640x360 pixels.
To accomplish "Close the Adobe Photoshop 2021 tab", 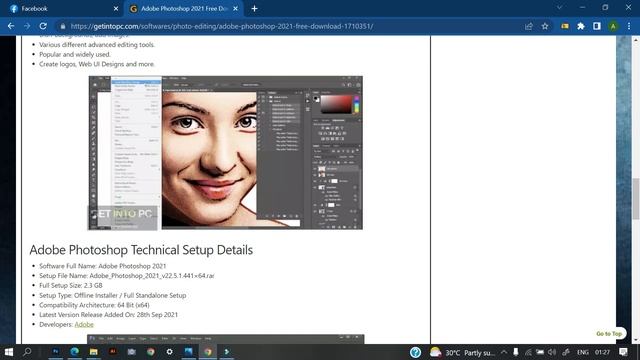I will 236,9.
